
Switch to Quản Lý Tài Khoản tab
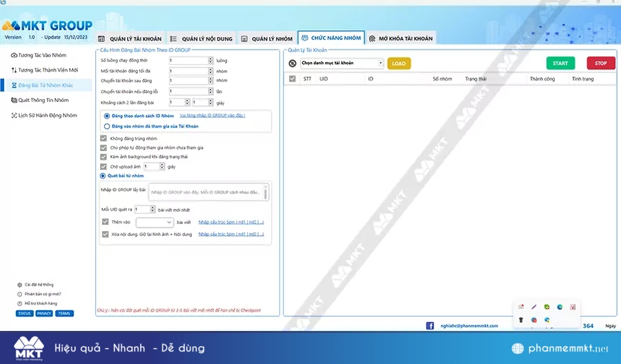click(x=130, y=39)
